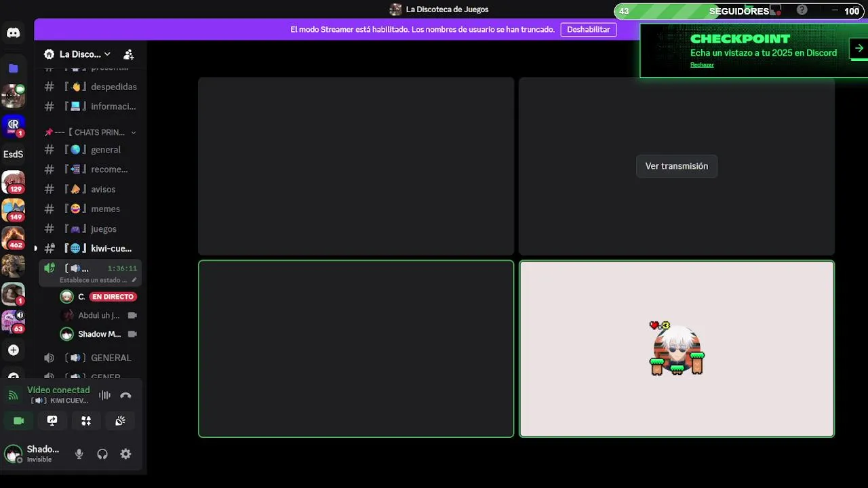Click Establece un estado edit pencil
The image size is (868, 488).
(134, 280)
